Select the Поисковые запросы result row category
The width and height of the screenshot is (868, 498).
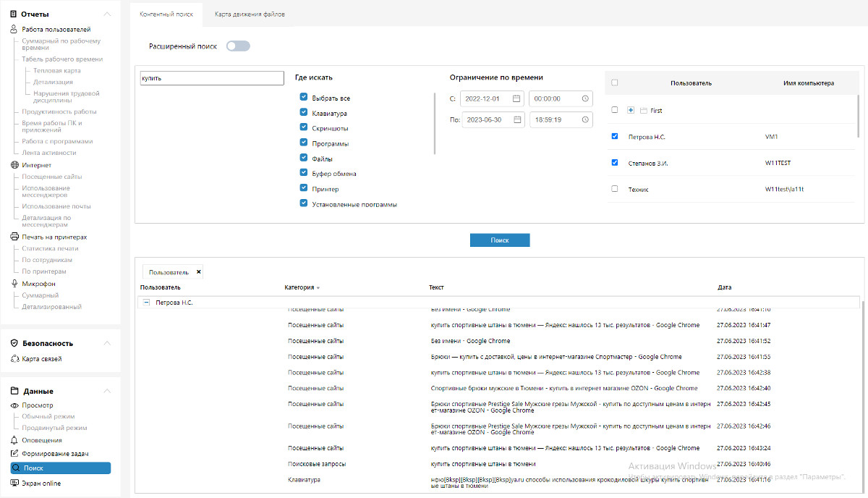pyautogui.click(x=317, y=464)
